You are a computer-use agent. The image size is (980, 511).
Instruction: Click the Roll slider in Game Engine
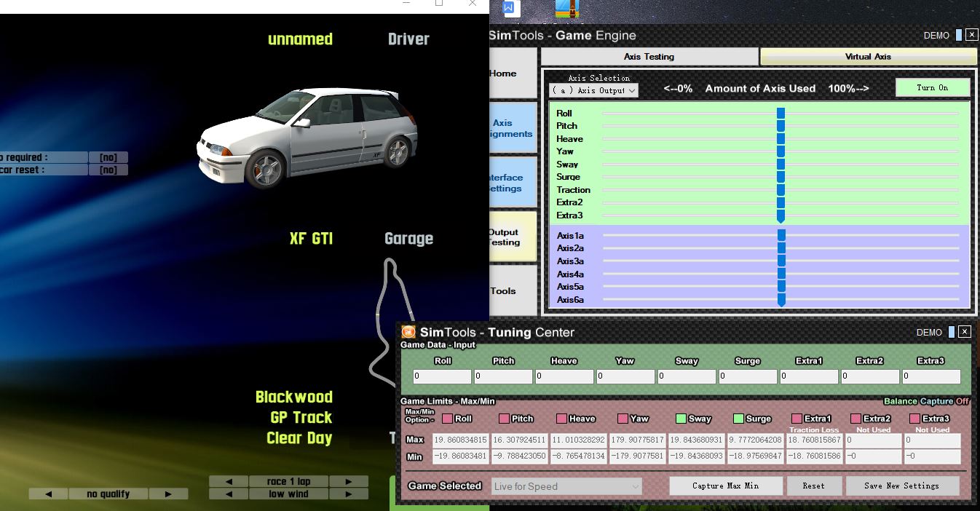tap(781, 114)
